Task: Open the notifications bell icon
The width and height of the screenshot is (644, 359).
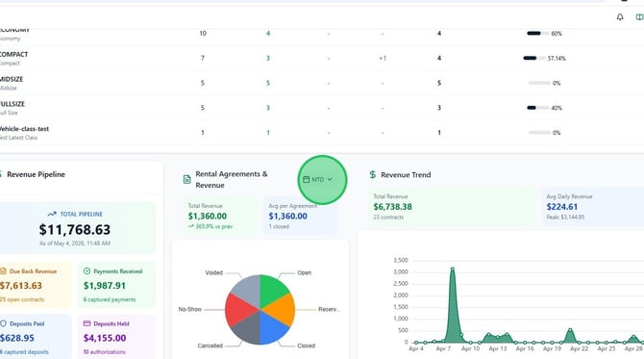Action: point(620,17)
